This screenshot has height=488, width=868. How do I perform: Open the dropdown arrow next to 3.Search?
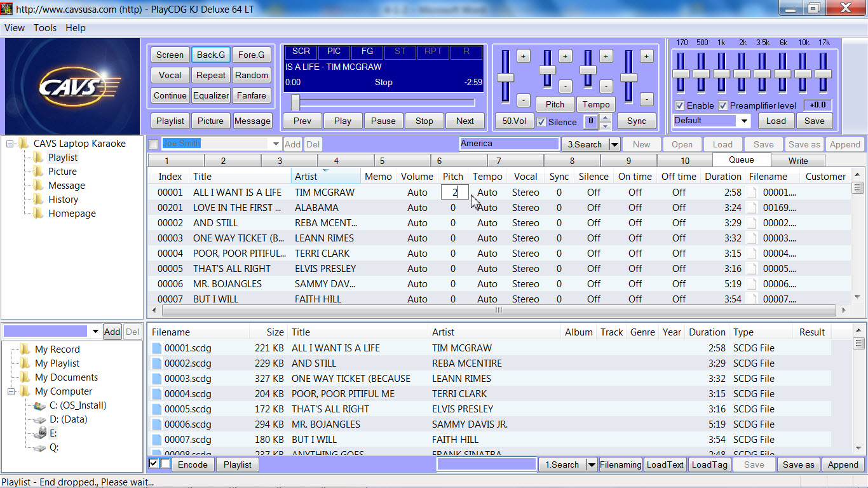coord(614,144)
